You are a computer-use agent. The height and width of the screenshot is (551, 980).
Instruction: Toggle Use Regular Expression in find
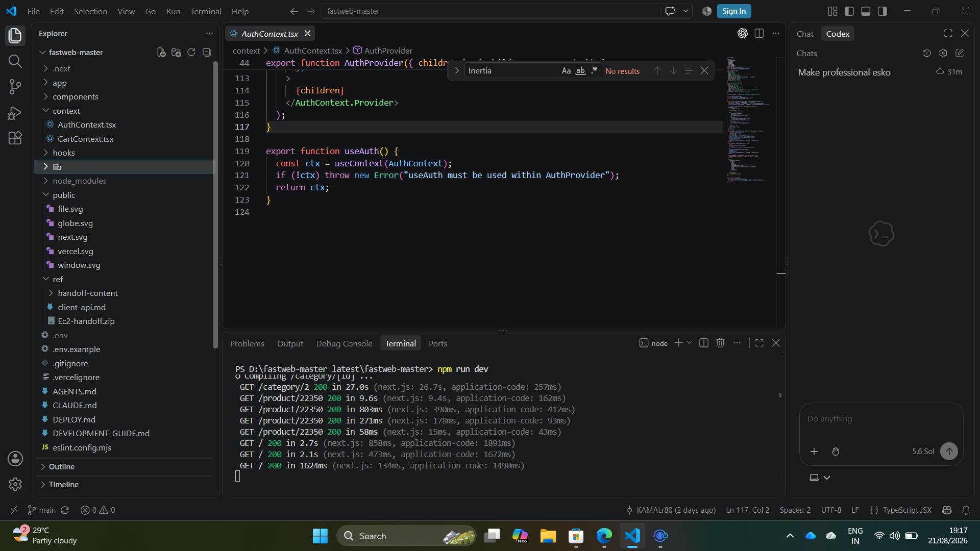tap(594, 71)
